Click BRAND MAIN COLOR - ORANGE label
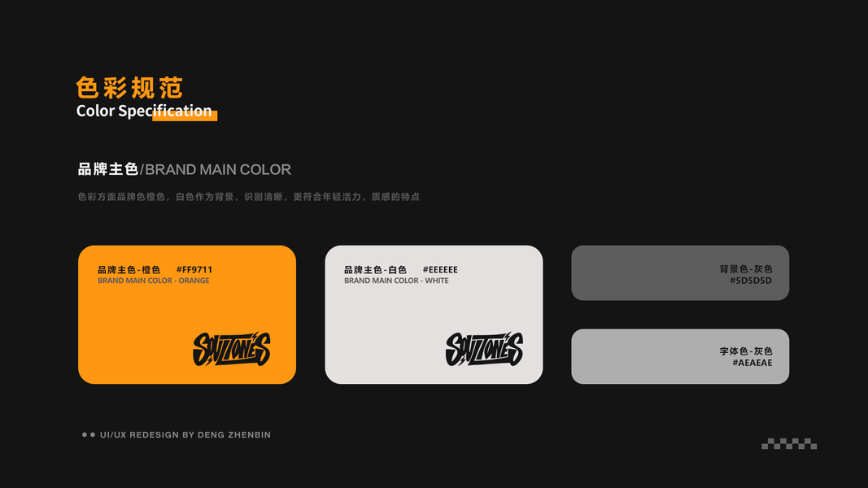868x488 pixels. click(153, 281)
